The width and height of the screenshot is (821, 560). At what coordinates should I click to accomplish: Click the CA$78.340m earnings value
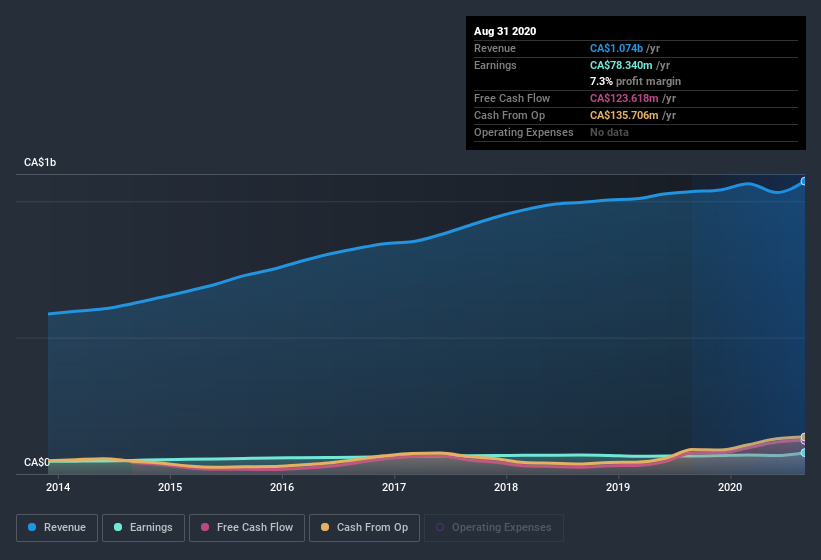click(621, 65)
